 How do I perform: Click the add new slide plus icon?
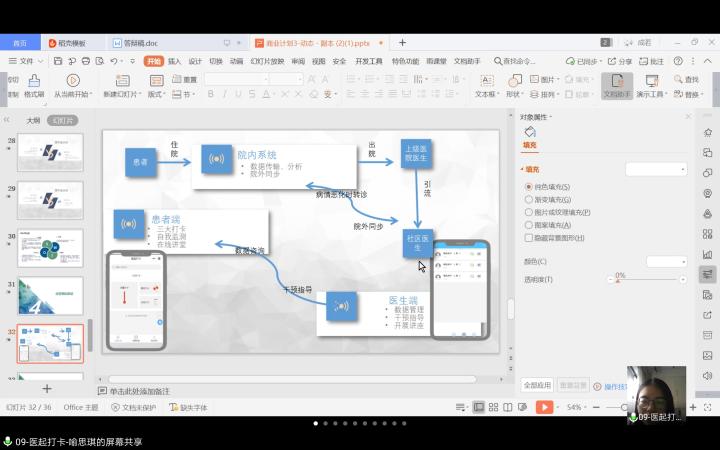point(46,388)
